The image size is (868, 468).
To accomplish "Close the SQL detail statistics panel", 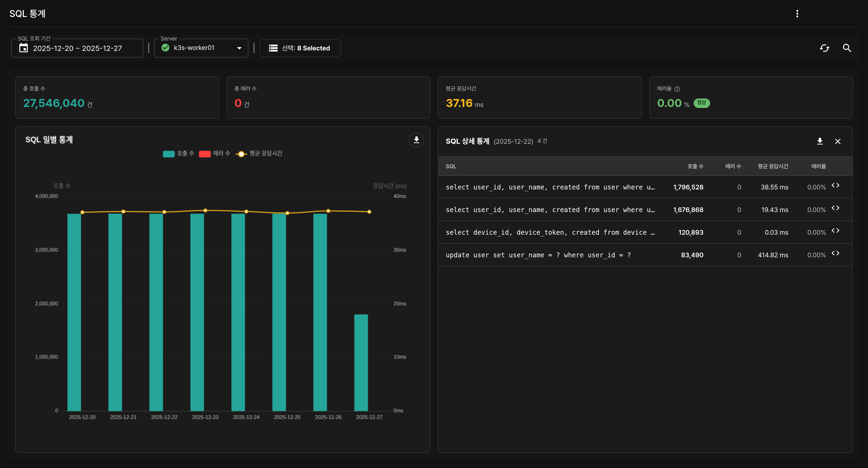I will [838, 141].
